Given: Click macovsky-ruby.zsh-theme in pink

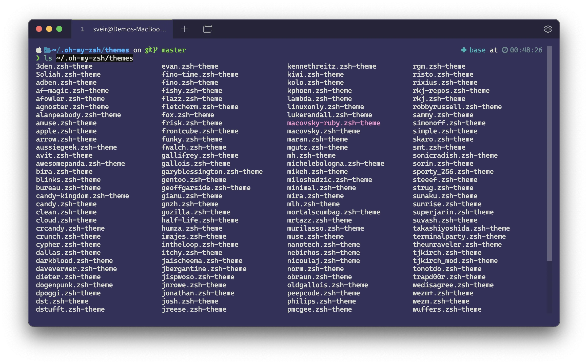Looking at the screenshot, I should 334,123.
